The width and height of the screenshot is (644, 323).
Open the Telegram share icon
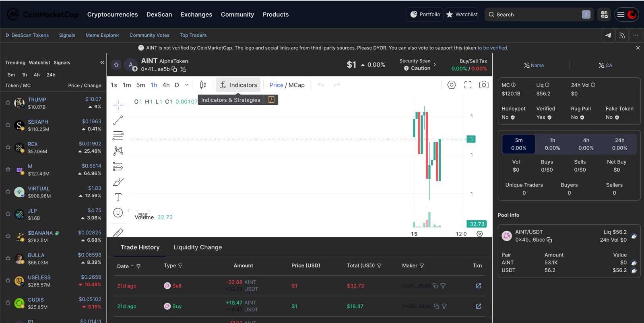click(x=608, y=35)
